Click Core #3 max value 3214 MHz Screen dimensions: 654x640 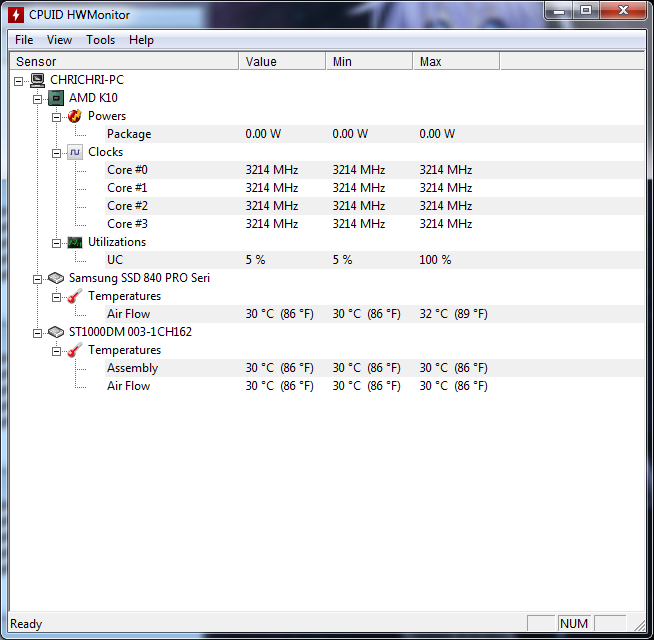(x=445, y=224)
